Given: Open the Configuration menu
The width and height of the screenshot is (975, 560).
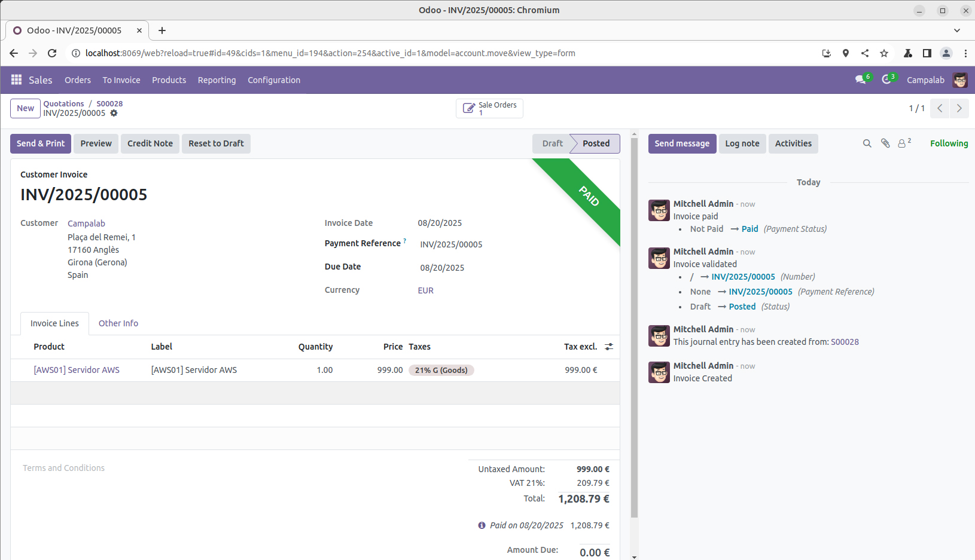Looking at the screenshot, I should (274, 80).
